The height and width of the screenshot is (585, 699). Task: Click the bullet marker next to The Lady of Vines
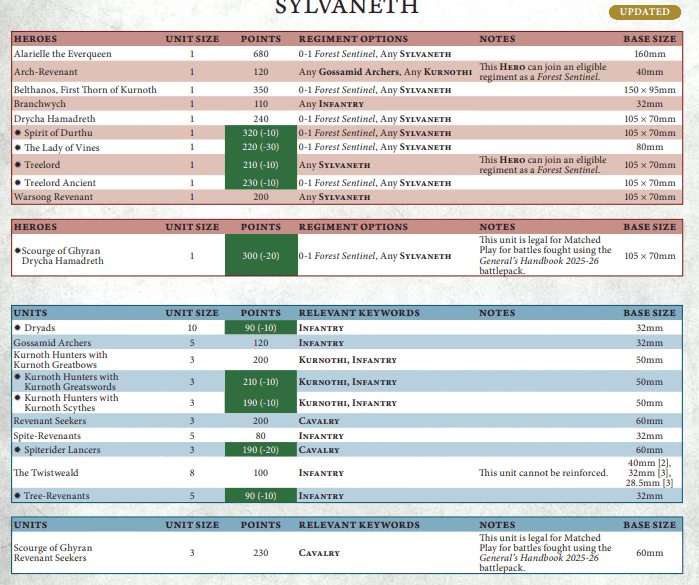[17, 148]
